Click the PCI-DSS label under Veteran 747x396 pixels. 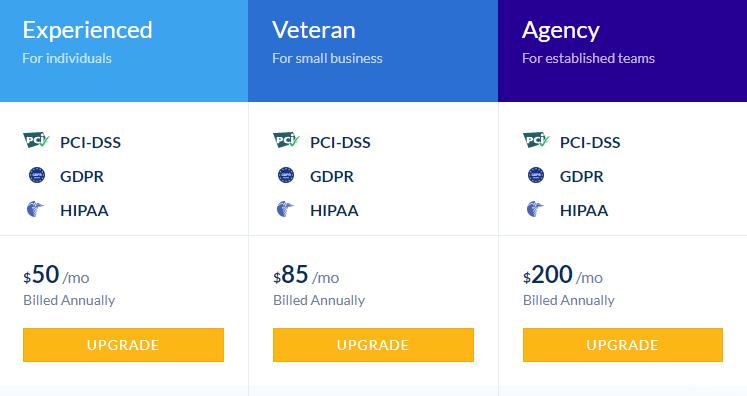pos(340,142)
